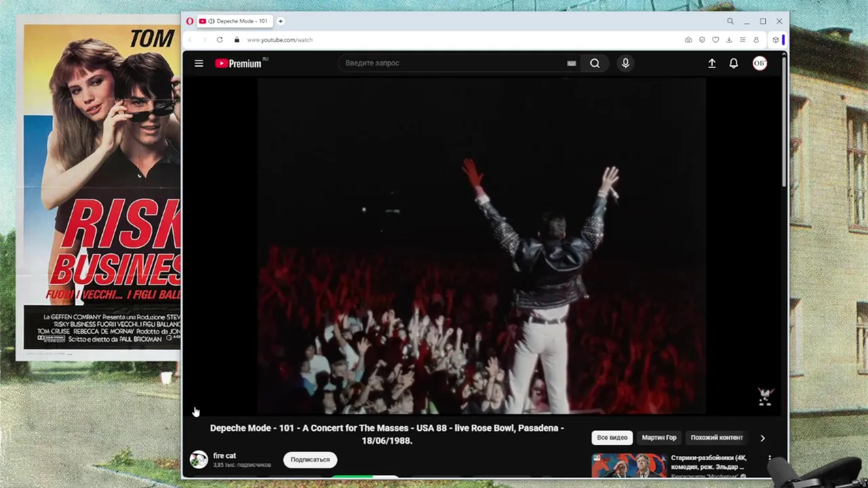
Task: Open Opera tab search magnifier
Action: tap(730, 21)
